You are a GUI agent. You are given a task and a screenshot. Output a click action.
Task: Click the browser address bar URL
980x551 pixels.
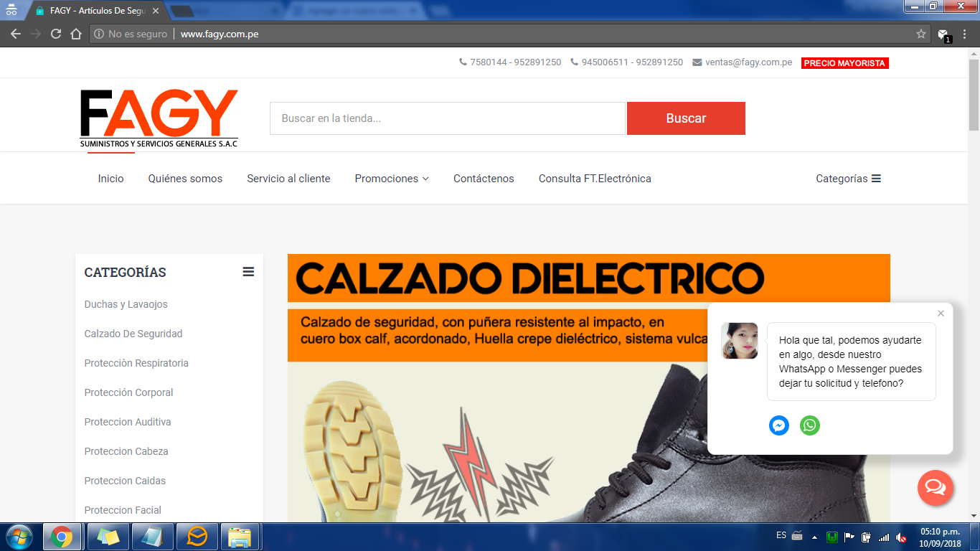click(220, 34)
